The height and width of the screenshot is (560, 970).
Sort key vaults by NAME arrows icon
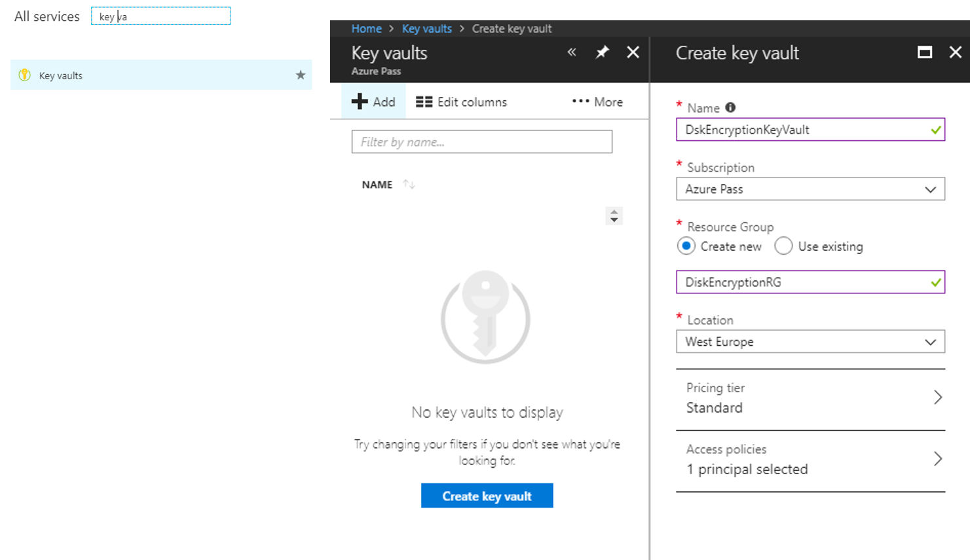[x=409, y=185]
